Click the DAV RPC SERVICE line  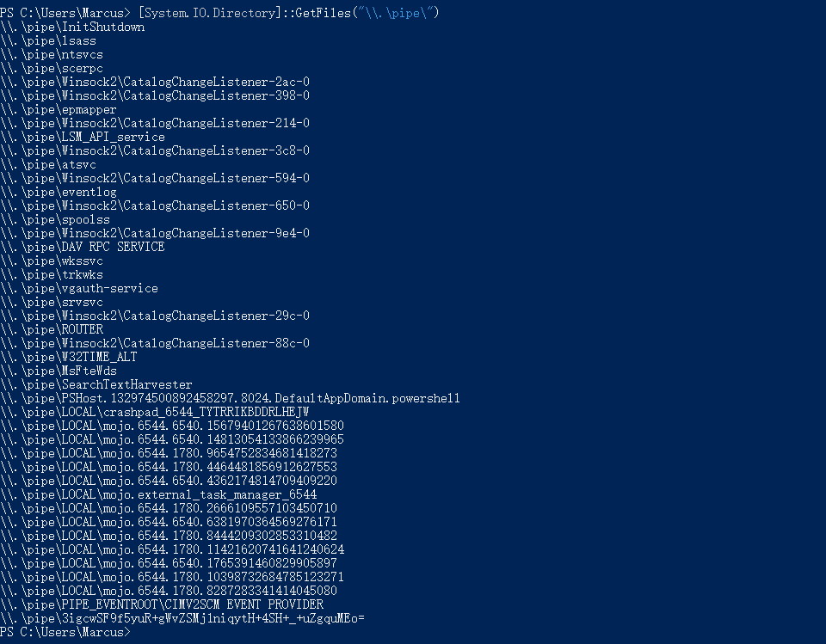pos(83,247)
